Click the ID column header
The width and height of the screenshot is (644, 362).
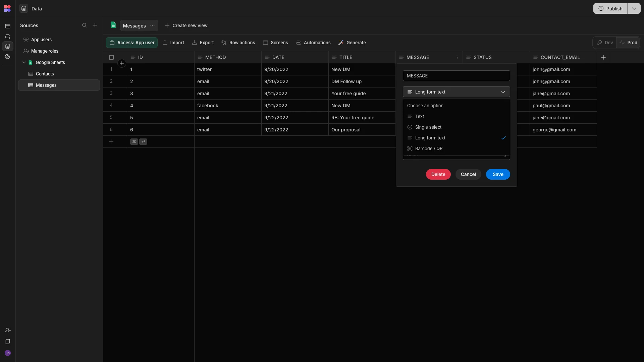pos(160,57)
